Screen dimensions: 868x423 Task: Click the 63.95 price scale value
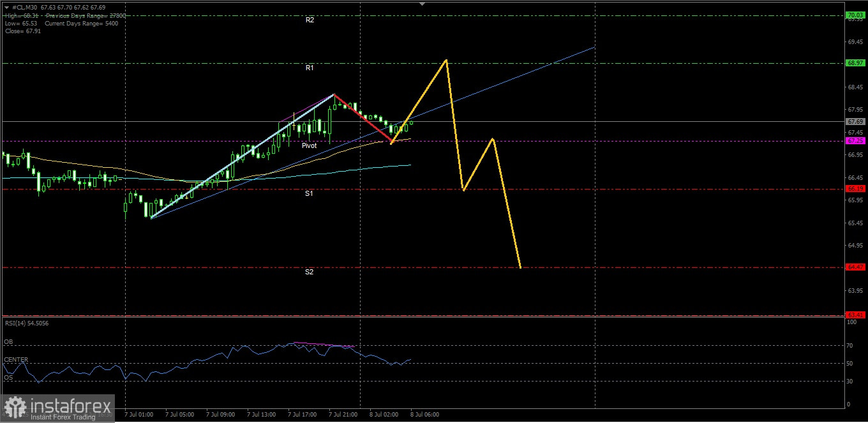tap(855, 291)
